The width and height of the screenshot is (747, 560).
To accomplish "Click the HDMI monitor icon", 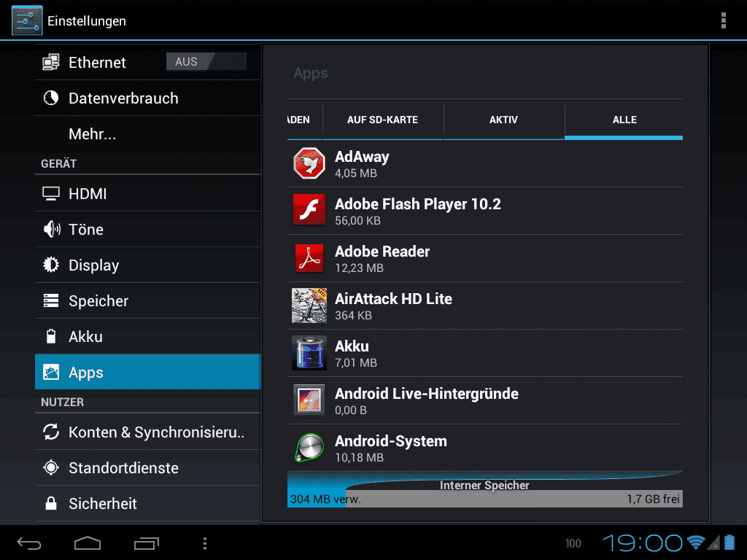I will click(51, 193).
